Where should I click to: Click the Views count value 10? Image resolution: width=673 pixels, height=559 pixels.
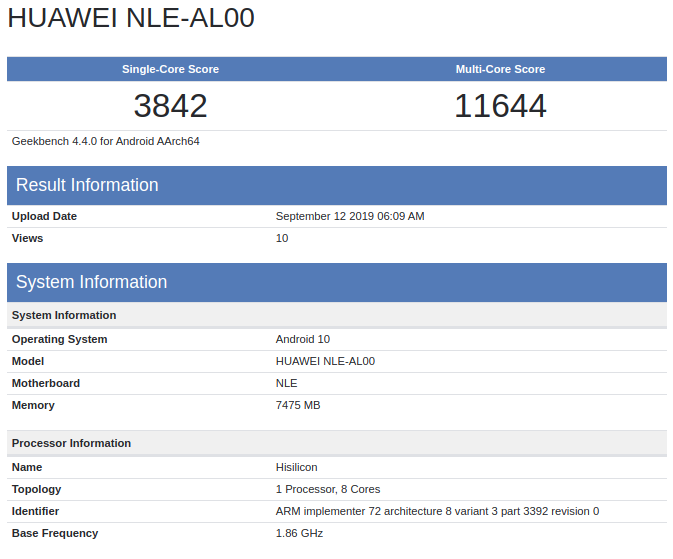[x=282, y=238]
